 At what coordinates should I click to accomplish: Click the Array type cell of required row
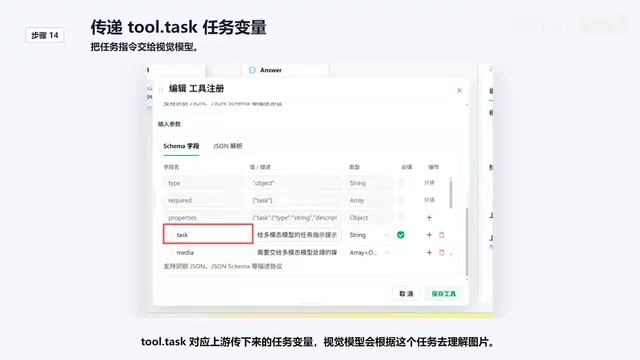[369, 200]
